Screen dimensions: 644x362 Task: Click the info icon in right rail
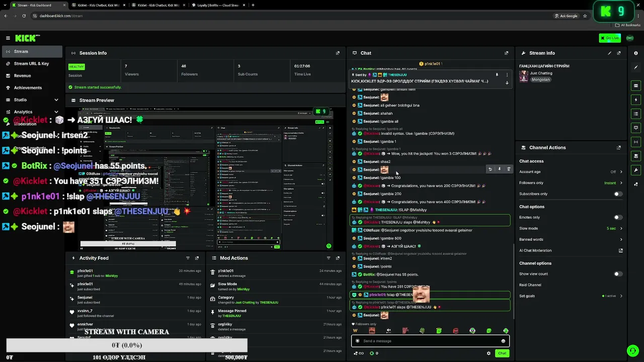point(636,53)
